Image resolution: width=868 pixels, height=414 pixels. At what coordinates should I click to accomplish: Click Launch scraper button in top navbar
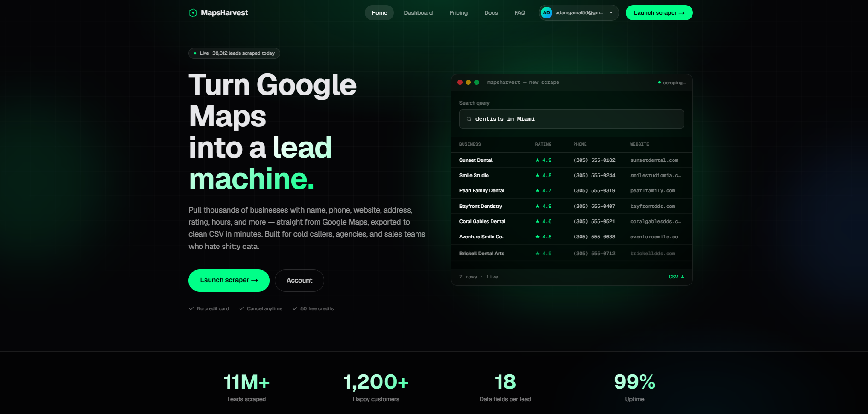[x=659, y=13]
